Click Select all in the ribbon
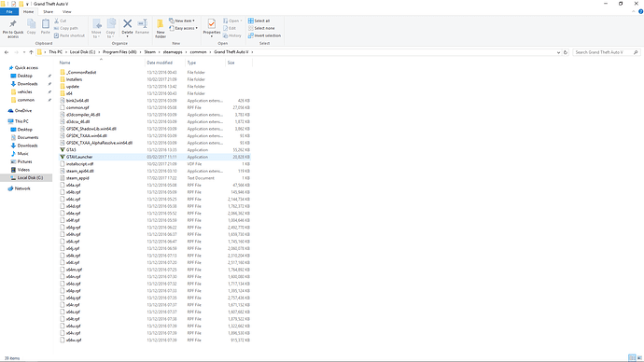This screenshot has height=362, width=644. [x=259, y=21]
